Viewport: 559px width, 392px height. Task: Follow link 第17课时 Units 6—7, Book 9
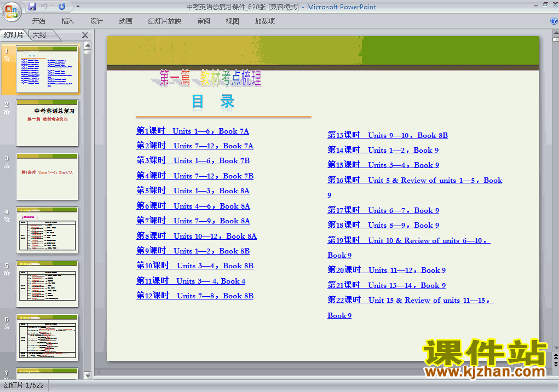383,210
